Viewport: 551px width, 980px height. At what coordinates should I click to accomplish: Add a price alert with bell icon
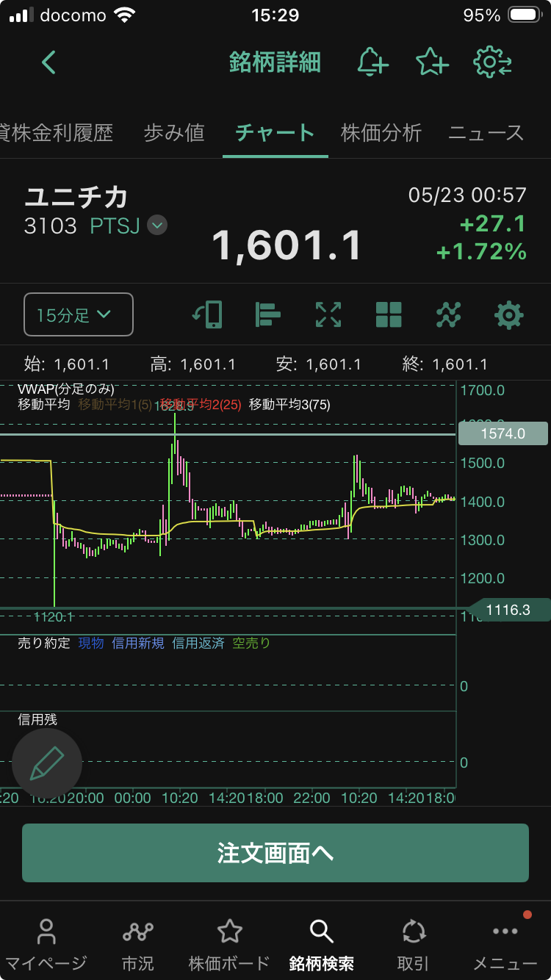click(x=372, y=62)
